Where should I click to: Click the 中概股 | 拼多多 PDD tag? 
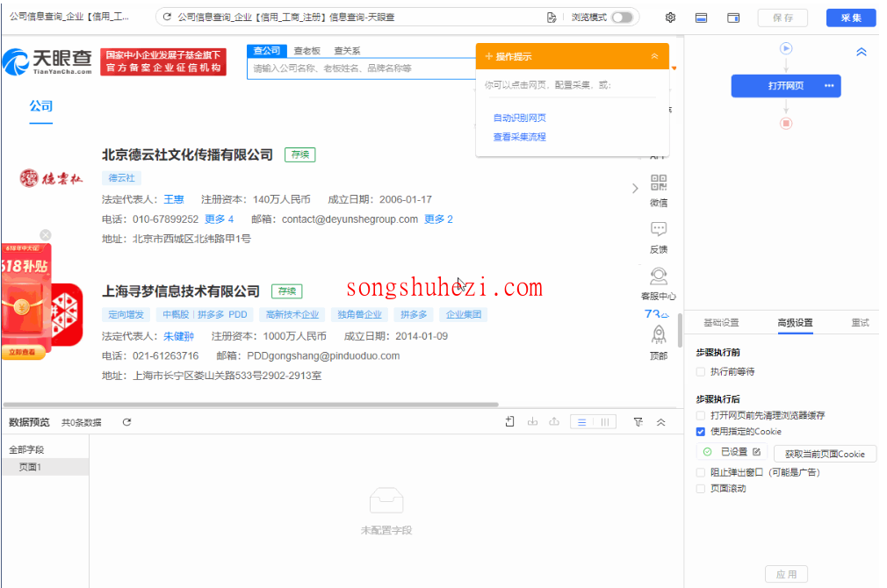pyautogui.click(x=205, y=314)
